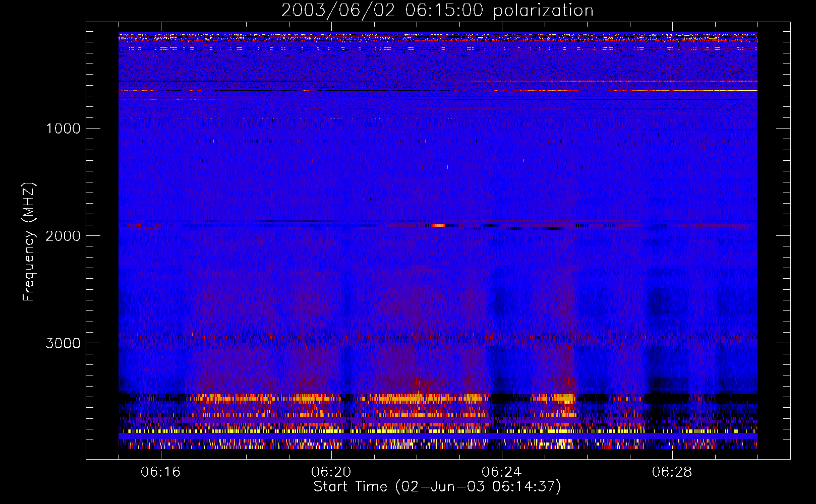Click the plot title '2003/06/02 06:15:00 polarization'
Image resolution: width=816 pixels, height=504 pixels.
click(437, 11)
